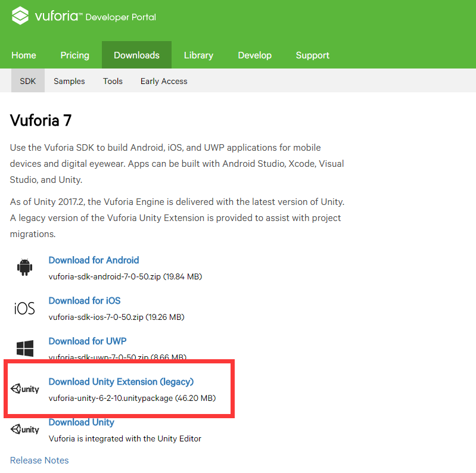Click the Vuforia 7 heading
This screenshot has height=473, width=476.
coord(41,120)
